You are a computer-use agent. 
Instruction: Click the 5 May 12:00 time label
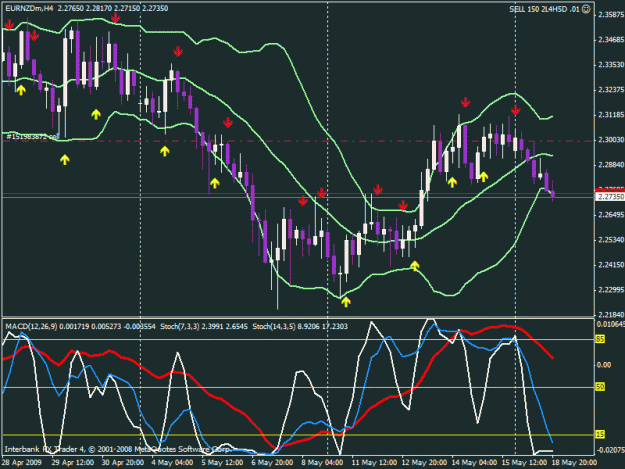pyautogui.click(x=222, y=462)
